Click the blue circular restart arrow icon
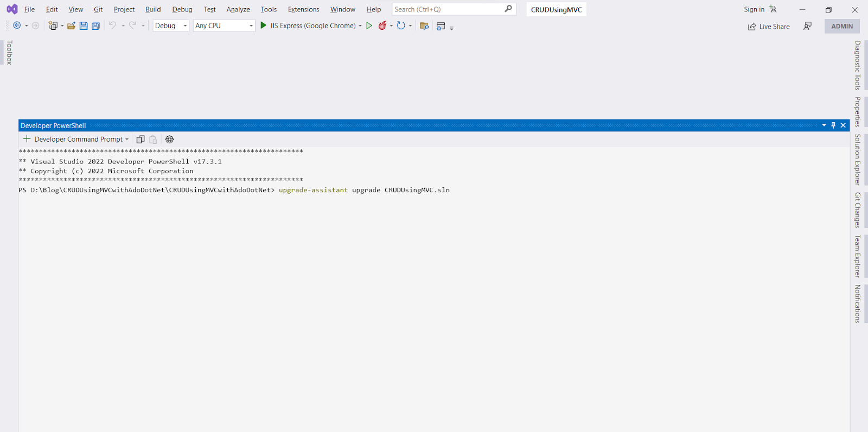Viewport: 868px width, 432px height. pyautogui.click(x=401, y=26)
